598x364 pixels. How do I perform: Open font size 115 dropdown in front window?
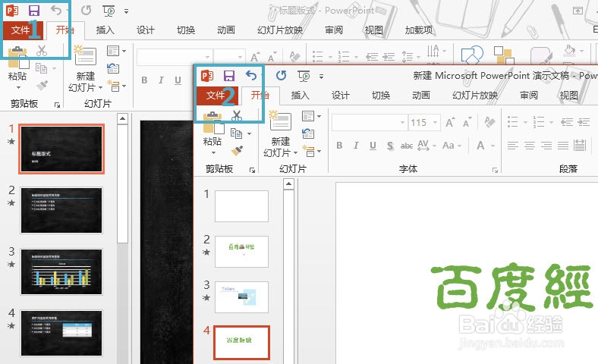435,122
